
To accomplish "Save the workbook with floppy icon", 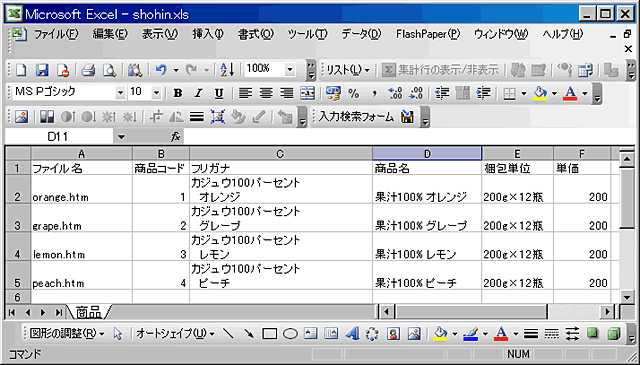I will click(x=42, y=70).
